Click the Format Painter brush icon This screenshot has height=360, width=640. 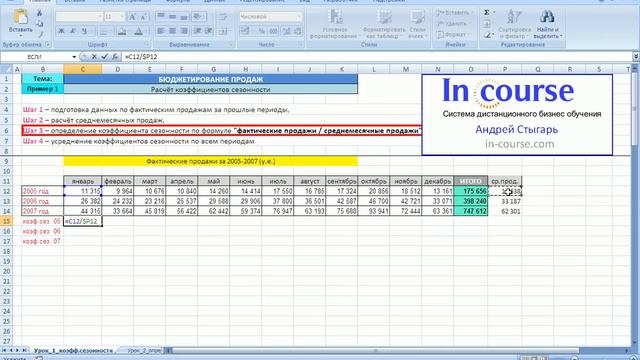click(40, 34)
